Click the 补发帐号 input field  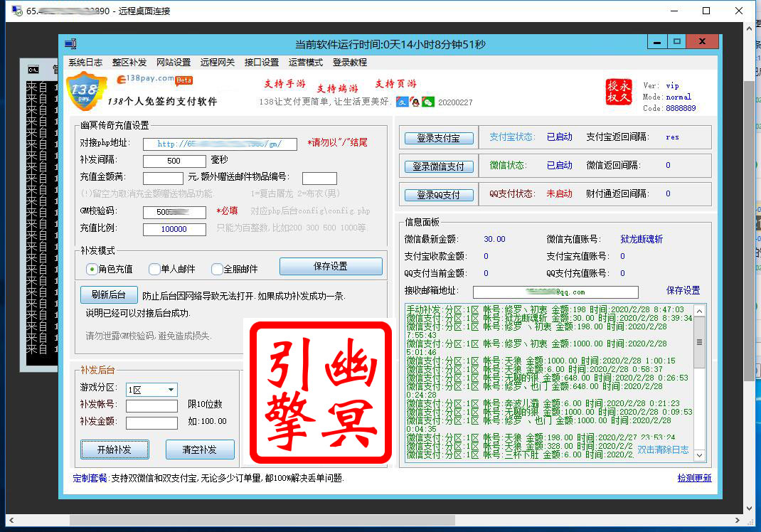click(151, 406)
